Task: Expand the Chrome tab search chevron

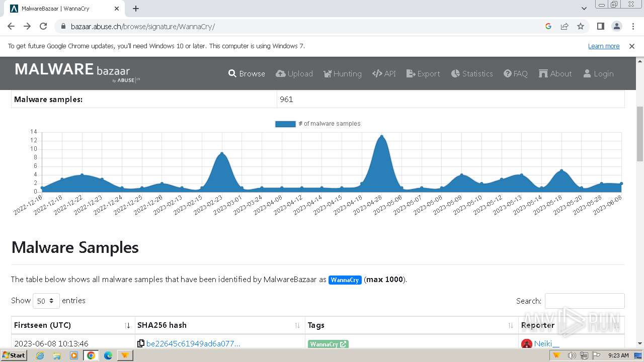Action: pyautogui.click(x=584, y=9)
